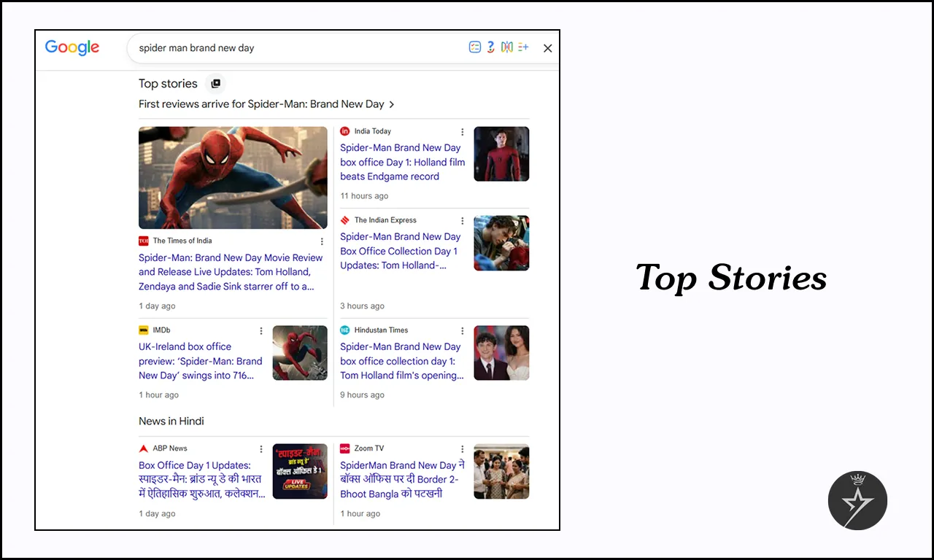Click the ABP News Live Updates thumbnail

click(300, 471)
